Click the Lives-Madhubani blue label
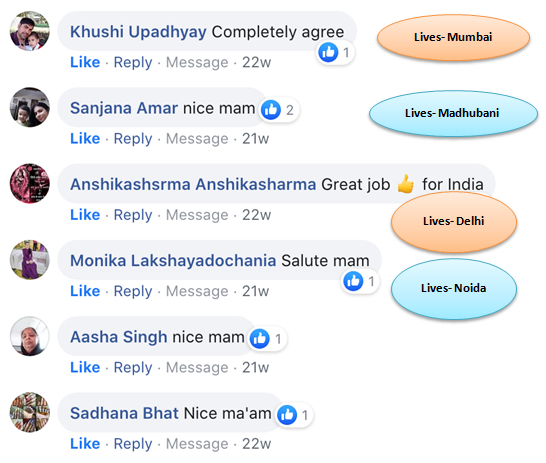 [453, 113]
